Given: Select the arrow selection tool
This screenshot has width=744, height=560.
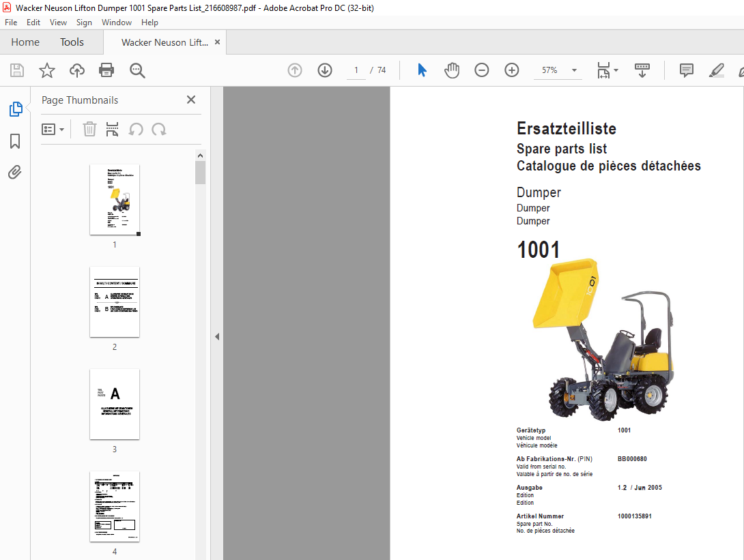Looking at the screenshot, I should click(x=422, y=70).
